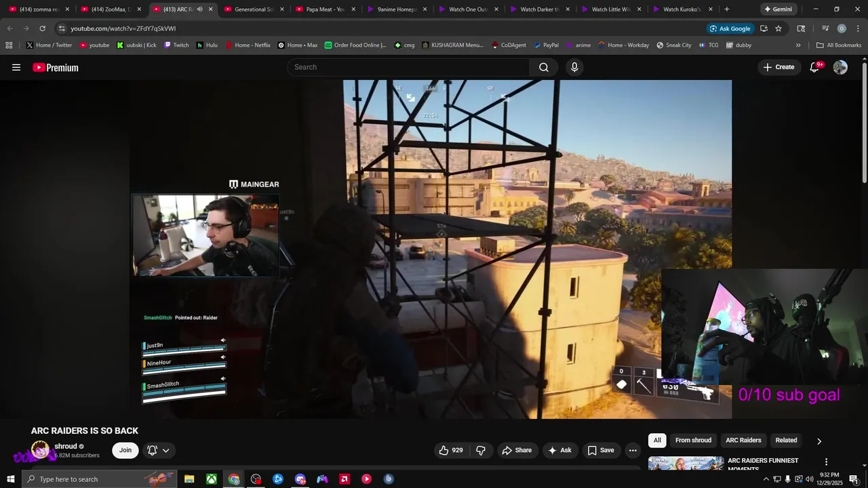Viewport: 868px width, 488px height.
Task: Click the shroud channel name
Action: click(66, 446)
